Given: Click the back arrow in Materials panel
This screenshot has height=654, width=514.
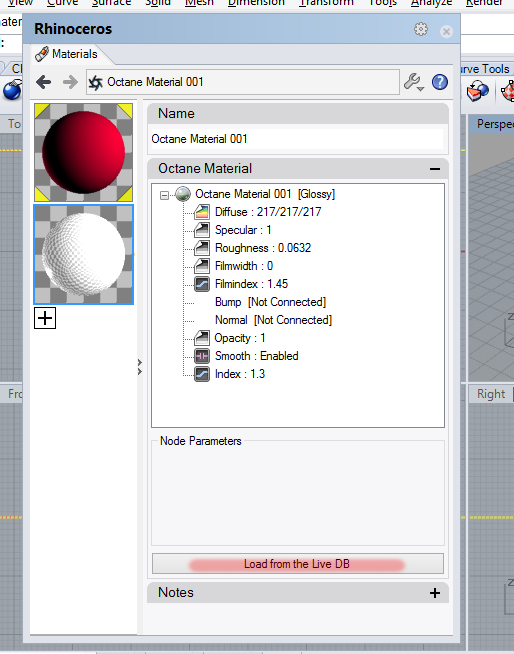Looking at the screenshot, I should click(x=44, y=82).
